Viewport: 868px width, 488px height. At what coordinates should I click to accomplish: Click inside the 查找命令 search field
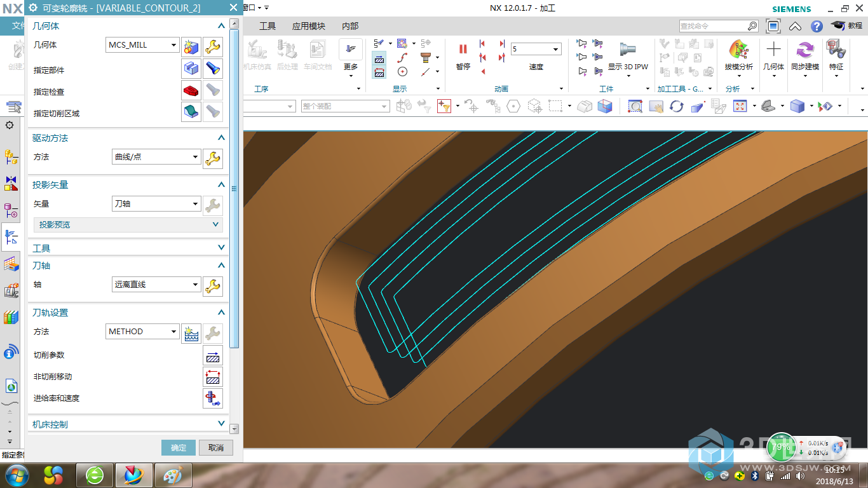[712, 26]
